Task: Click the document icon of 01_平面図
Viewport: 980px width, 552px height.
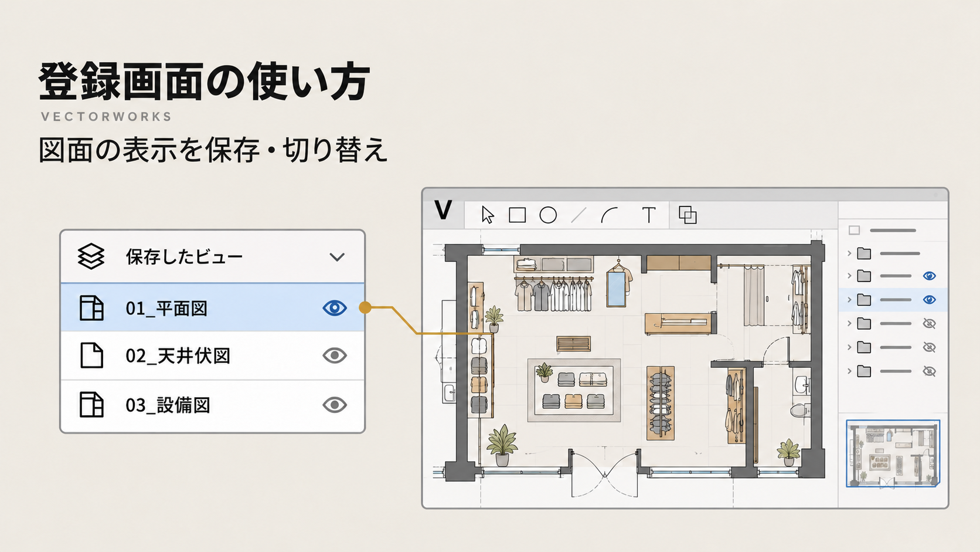Action: [x=91, y=308]
